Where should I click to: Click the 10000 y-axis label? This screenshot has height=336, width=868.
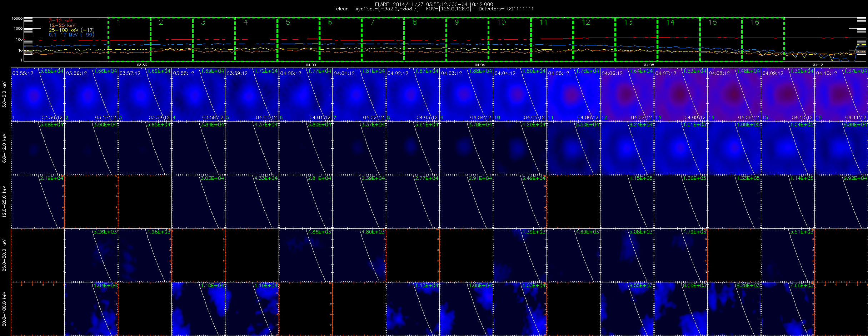pos(17,18)
